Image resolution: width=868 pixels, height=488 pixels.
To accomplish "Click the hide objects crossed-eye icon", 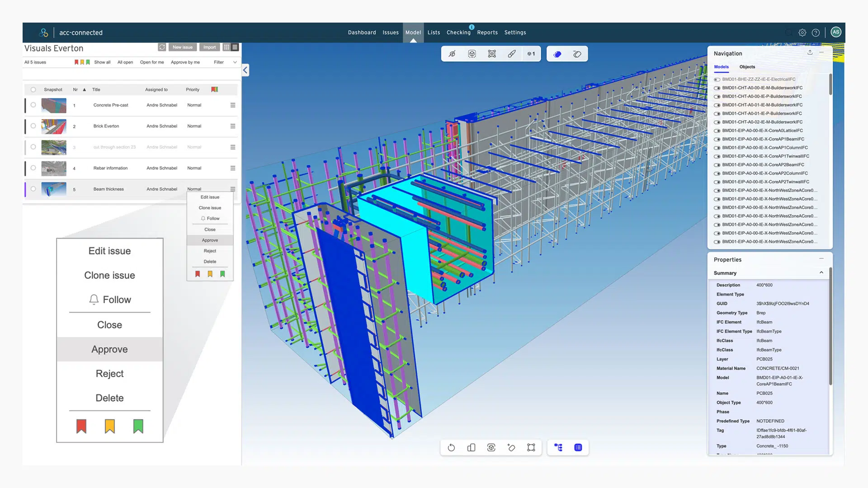I will click(452, 54).
